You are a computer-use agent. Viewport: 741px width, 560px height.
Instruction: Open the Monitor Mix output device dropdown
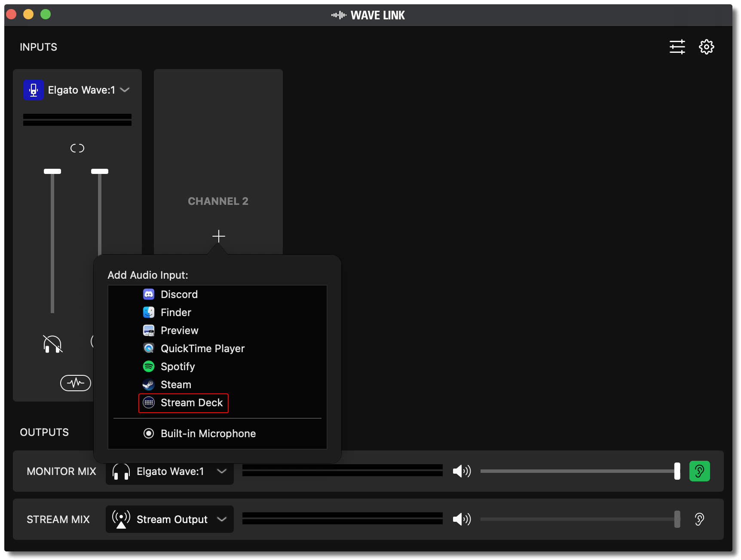pyautogui.click(x=222, y=471)
